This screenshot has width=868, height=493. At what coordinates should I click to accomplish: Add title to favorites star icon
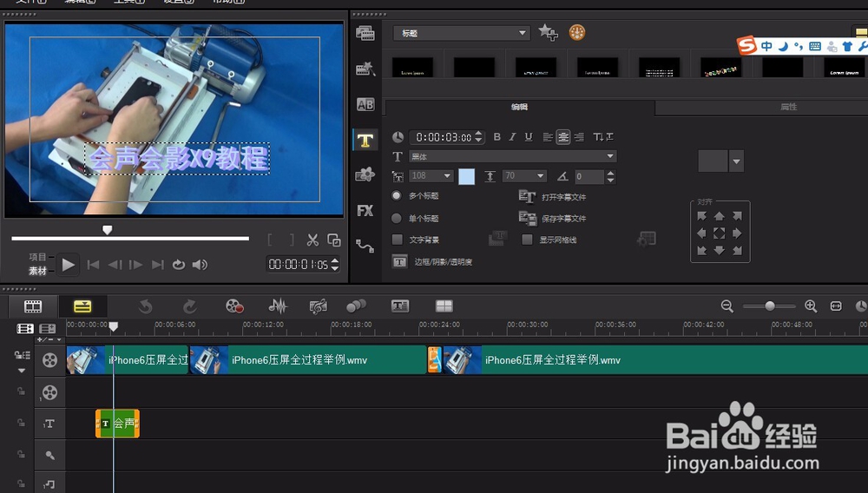click(x=548, y=33)
